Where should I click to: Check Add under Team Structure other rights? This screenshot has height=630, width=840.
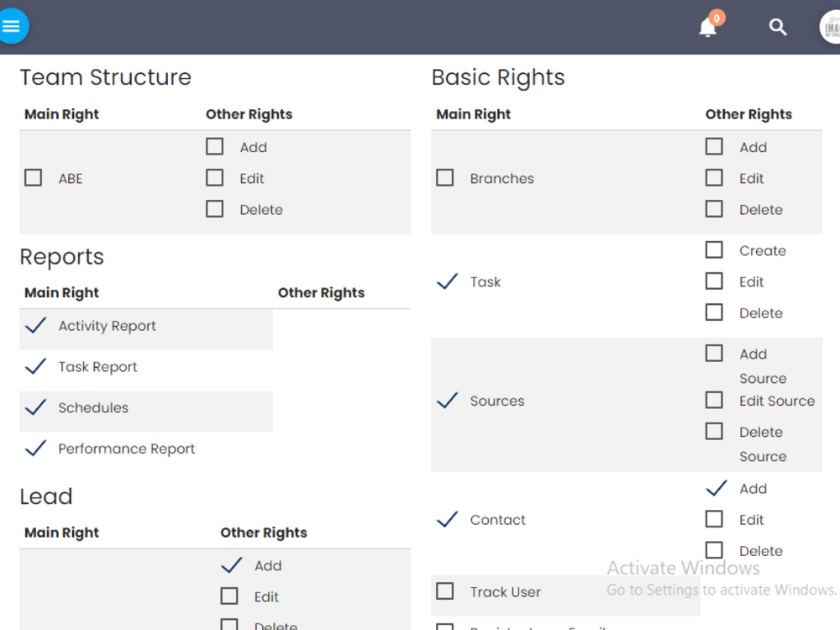tap(214, 146)
